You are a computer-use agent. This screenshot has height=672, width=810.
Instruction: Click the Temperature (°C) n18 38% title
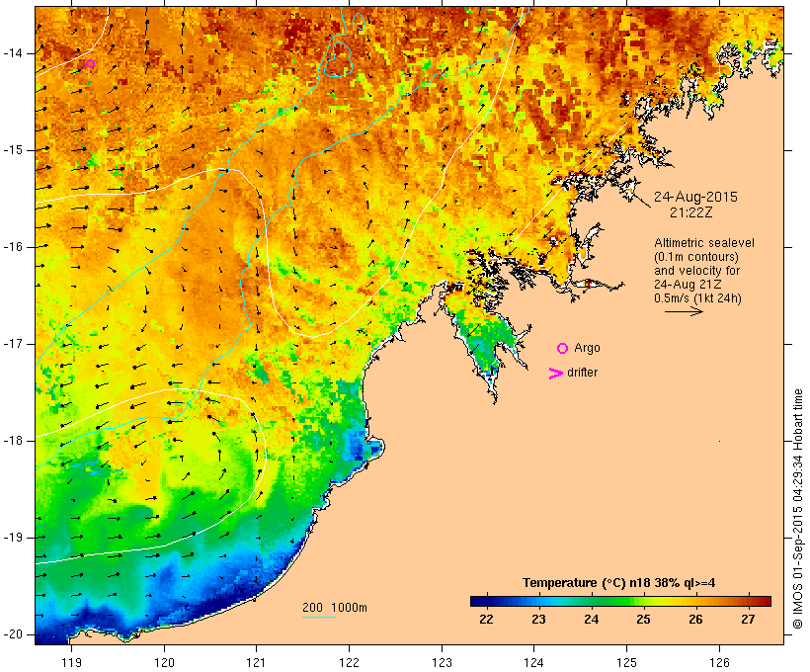619,583
